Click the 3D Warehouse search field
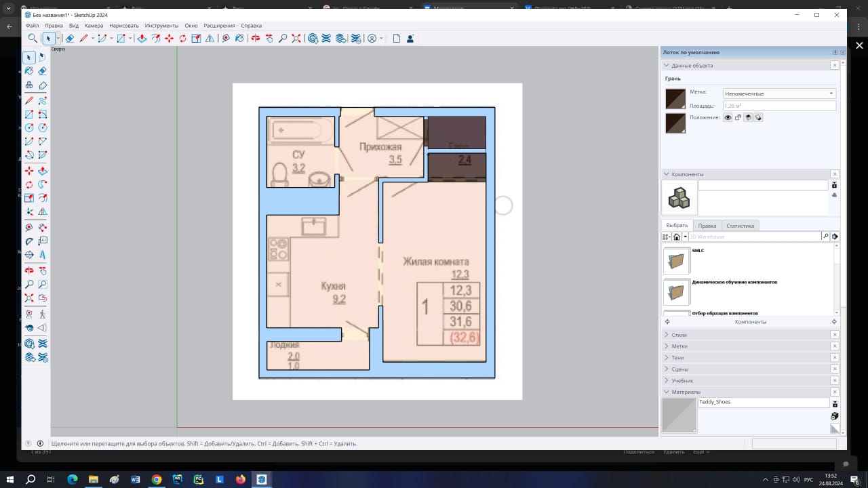This screenshot has width=868, height=488. (755, 237)
